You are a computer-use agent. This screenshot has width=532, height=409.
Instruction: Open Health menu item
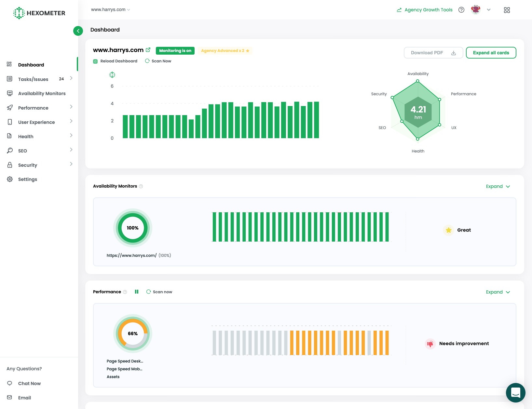(x=26, y=137)
